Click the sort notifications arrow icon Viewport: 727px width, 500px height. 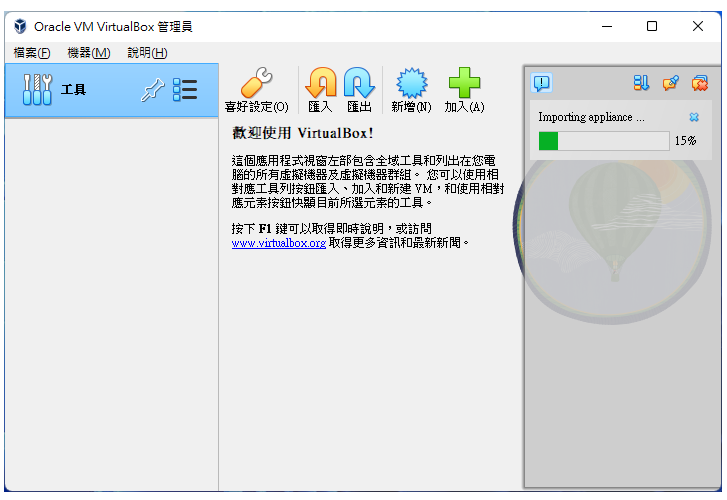tap(641, 83)
